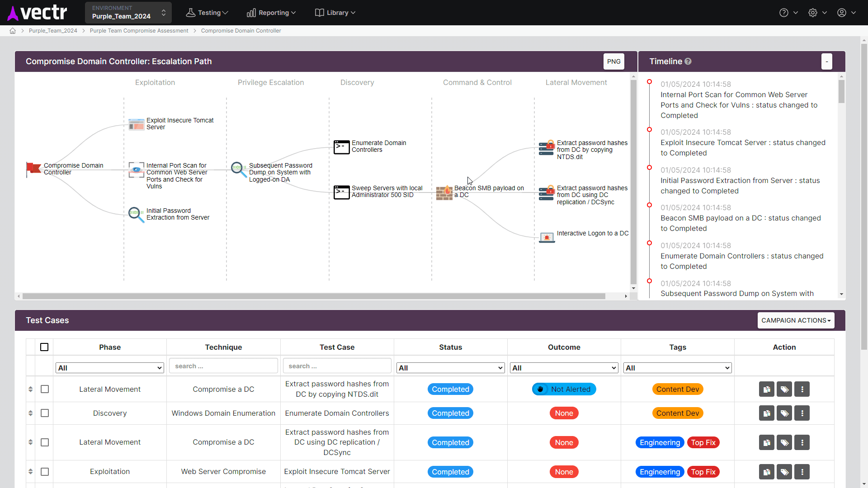Open the Reporting menu
Image resolution: width=868 pixels, height=488 pixels.
pyautogui.click(x=271, y=13)
